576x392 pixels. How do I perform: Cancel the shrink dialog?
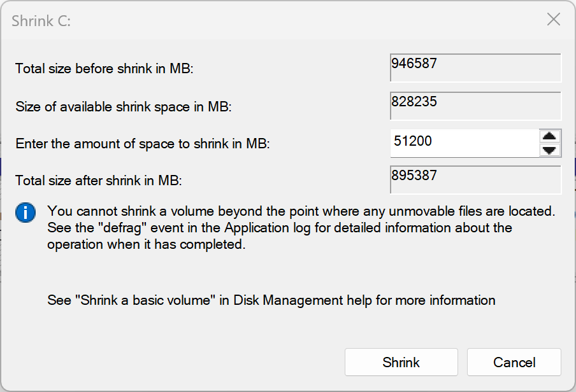(x=514, y=362)
